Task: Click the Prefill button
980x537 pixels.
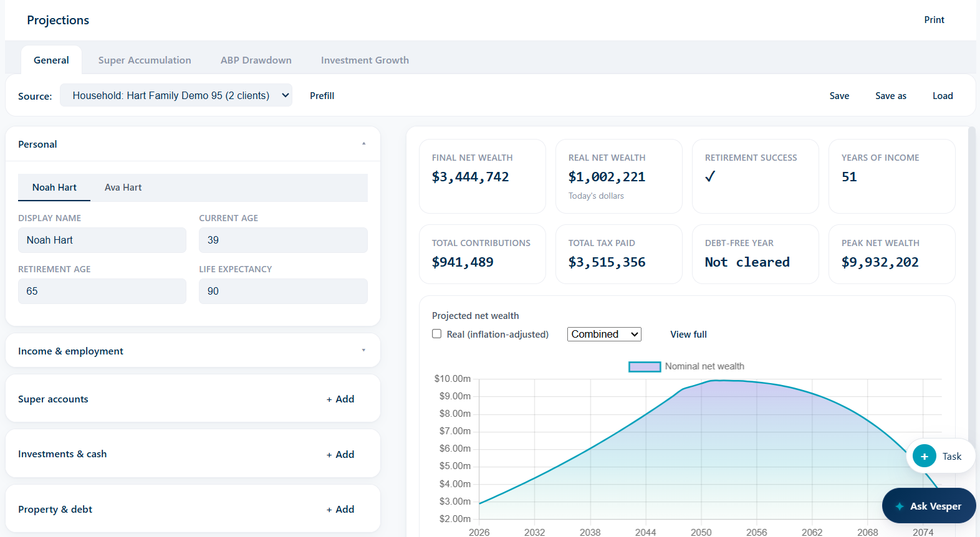Action: 322,95
